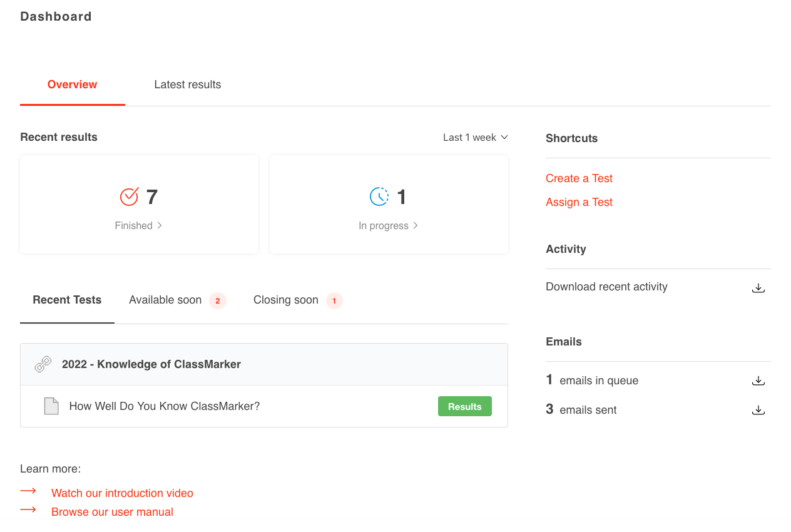The width and height of the screenshot is (791, 532).
Task: Open the Last 1 week dropdown
Action: 475,137
